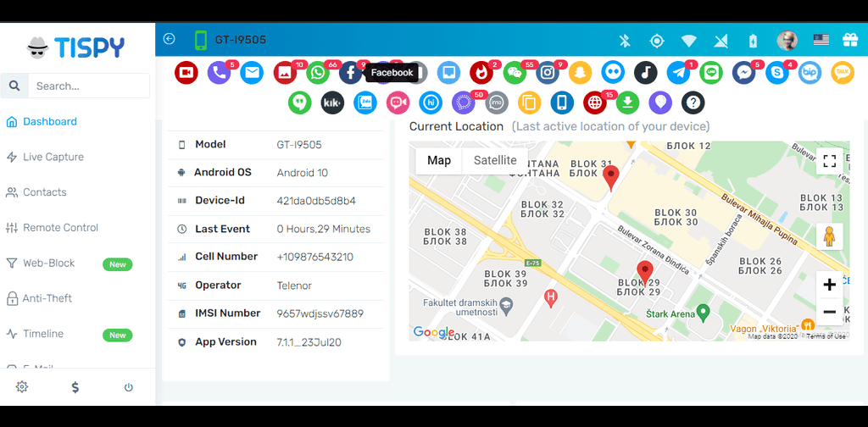Open the email envelope icon

252,73
